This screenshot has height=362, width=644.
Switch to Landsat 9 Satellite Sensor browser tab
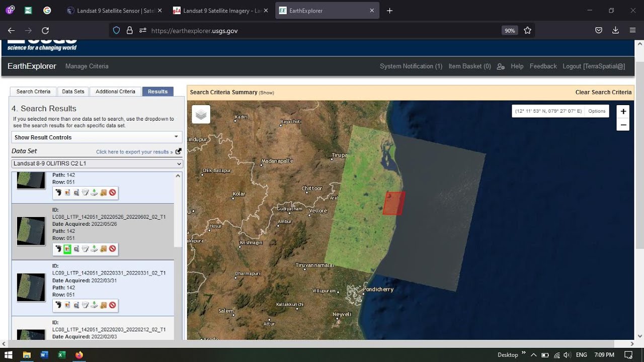115,11
